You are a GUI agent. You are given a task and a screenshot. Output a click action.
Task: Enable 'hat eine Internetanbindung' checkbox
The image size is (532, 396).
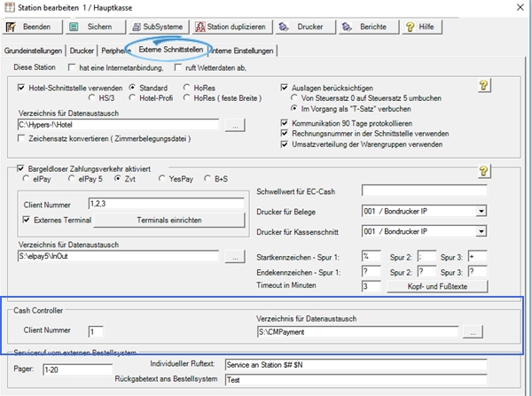click(72, 67)
